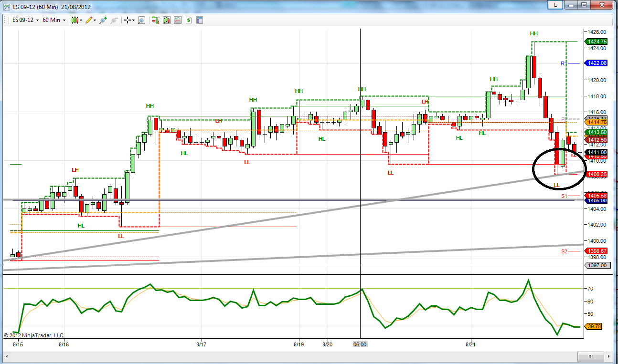Open the 60 Min interval selector
This screenshot has height=364, width=618.
pyautogui.click(x=54, y=20)
